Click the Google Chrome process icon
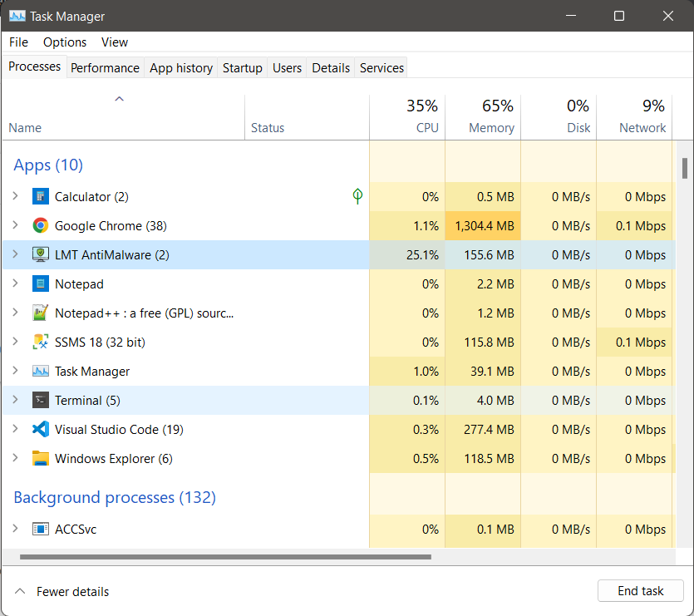 [40, 226]
